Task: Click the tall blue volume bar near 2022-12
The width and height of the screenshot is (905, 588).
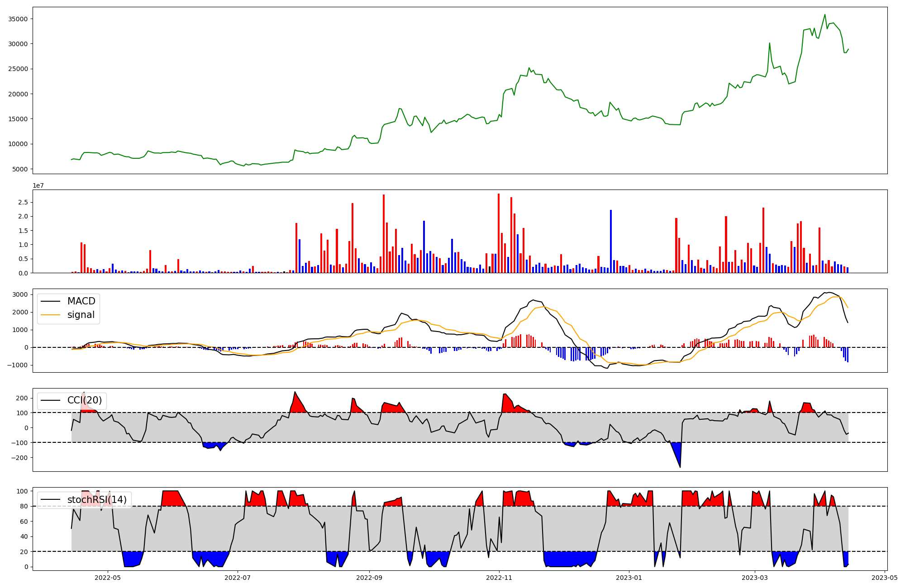Action: click(611, 242)
